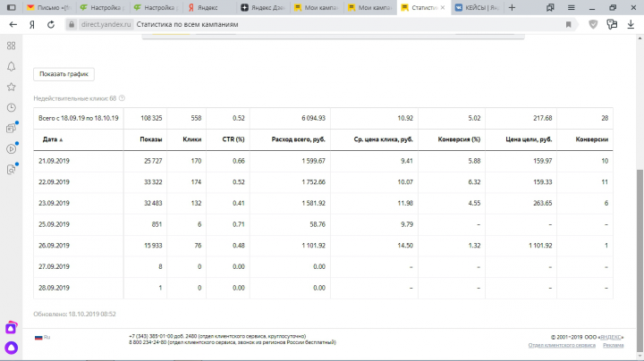
Task: Switch to the second Мои кампании tab
Action: point(370,7)
